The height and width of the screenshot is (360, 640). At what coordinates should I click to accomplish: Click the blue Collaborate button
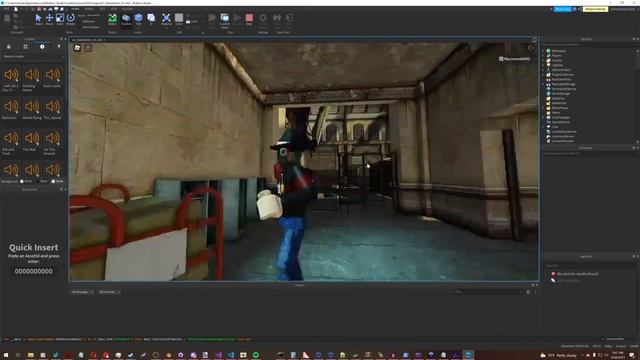click(562, 9)
